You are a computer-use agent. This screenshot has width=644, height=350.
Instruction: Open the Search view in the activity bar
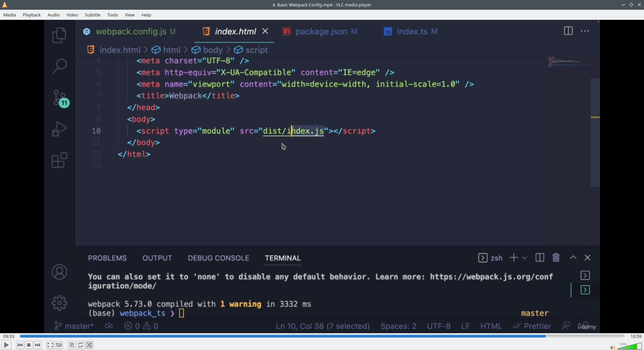[x=60, y=66]
